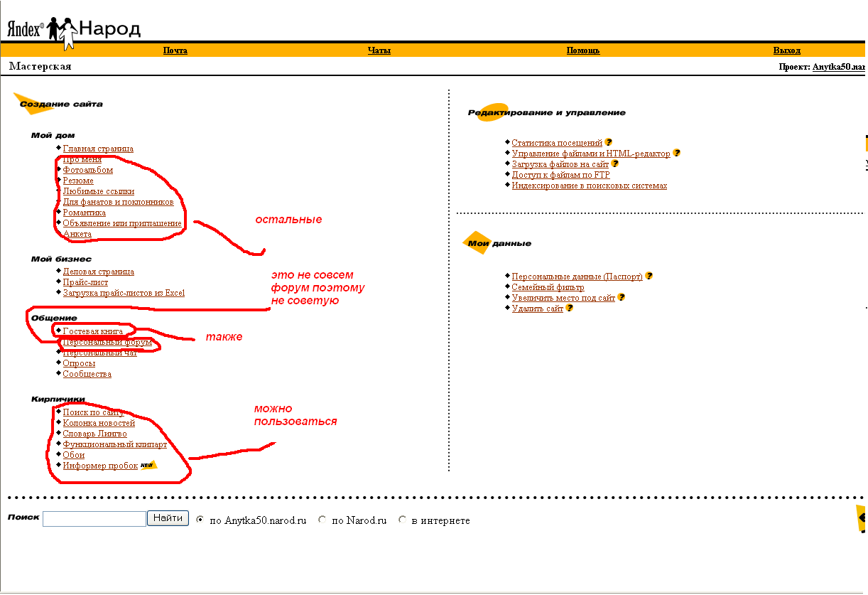Open help icon next to Статистика посещений

609,142
